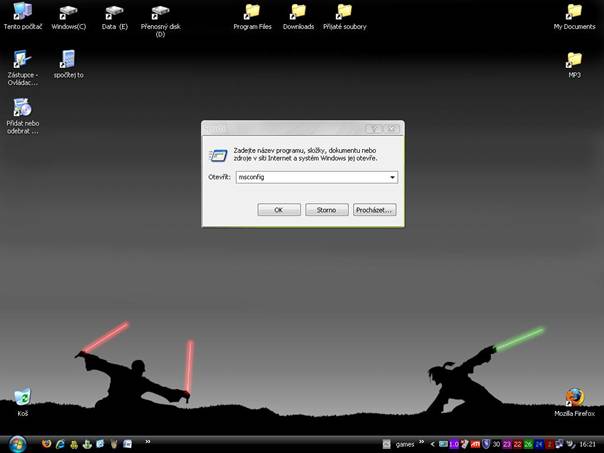Click the blue shield tray icon
This screenshot has height=453, width=604.
(486, 444)
